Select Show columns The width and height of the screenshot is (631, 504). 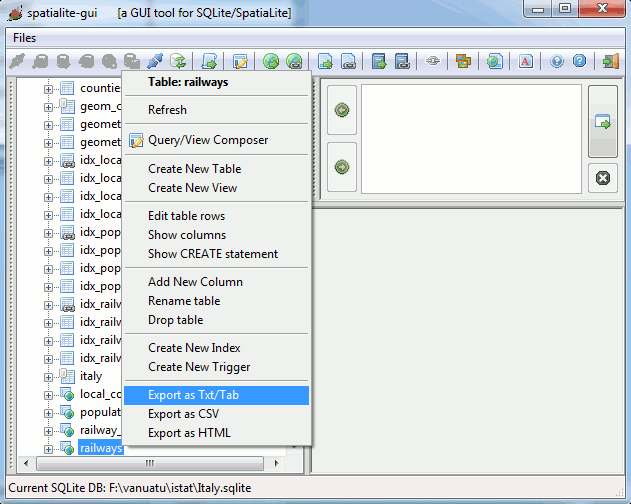pyautogui.click(x=217, y=235)
